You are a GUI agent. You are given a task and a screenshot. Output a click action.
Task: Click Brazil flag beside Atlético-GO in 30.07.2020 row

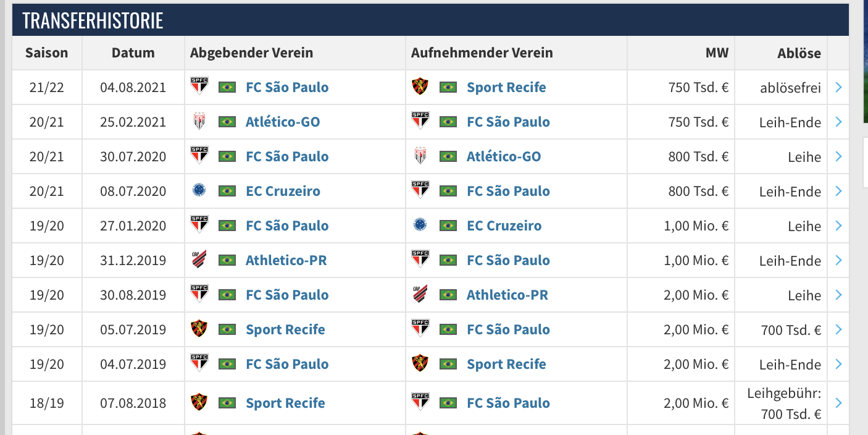(448, 156)
